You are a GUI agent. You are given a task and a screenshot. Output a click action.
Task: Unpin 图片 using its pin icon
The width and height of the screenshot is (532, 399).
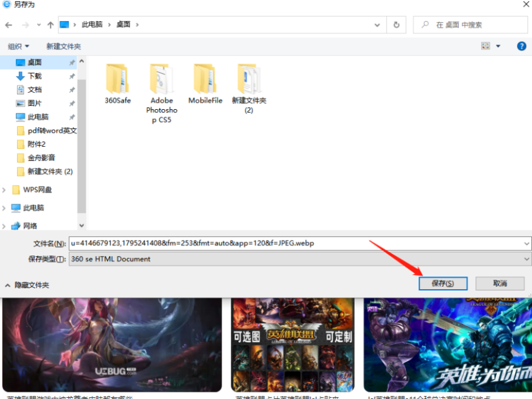click(72, 103)
